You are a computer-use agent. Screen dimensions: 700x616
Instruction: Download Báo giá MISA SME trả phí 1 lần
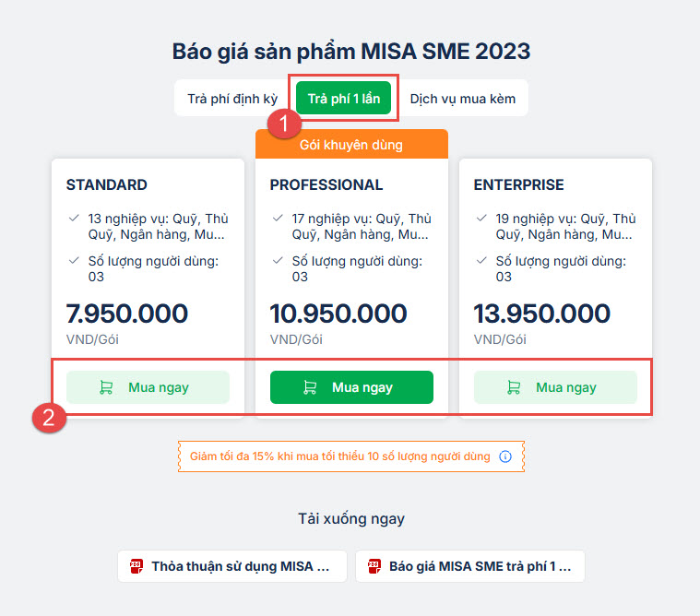[470, 566]
